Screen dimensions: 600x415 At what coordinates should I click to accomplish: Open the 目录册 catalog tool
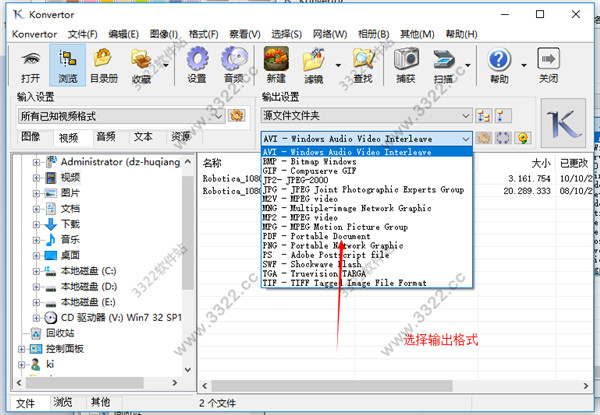(x=104, y=65)
